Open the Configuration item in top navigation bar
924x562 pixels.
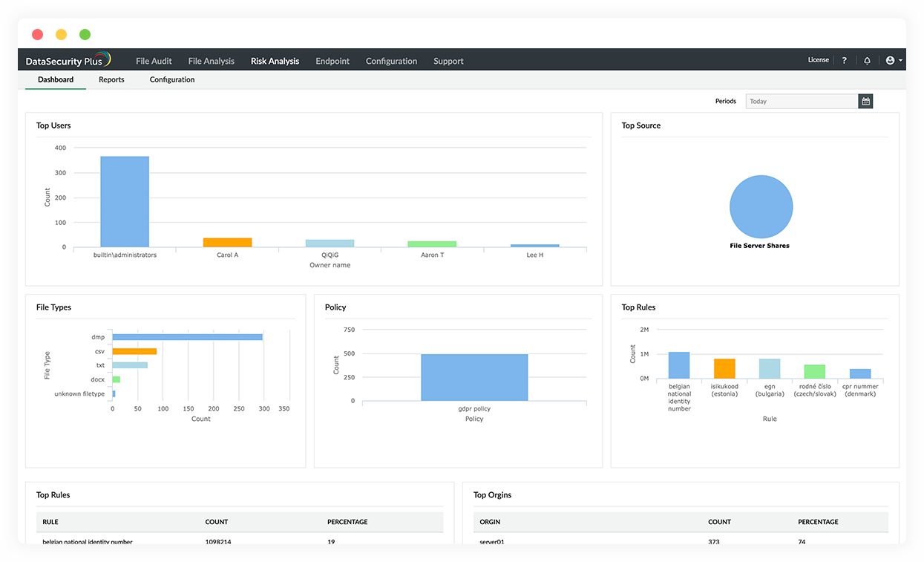point(391,61)
